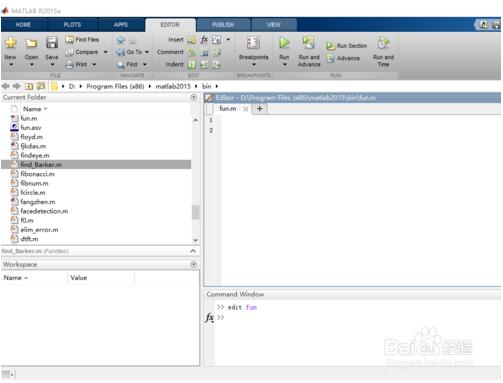Click the browse for folder icon
The image size is (503, 383).
click(x=41, y=86)
